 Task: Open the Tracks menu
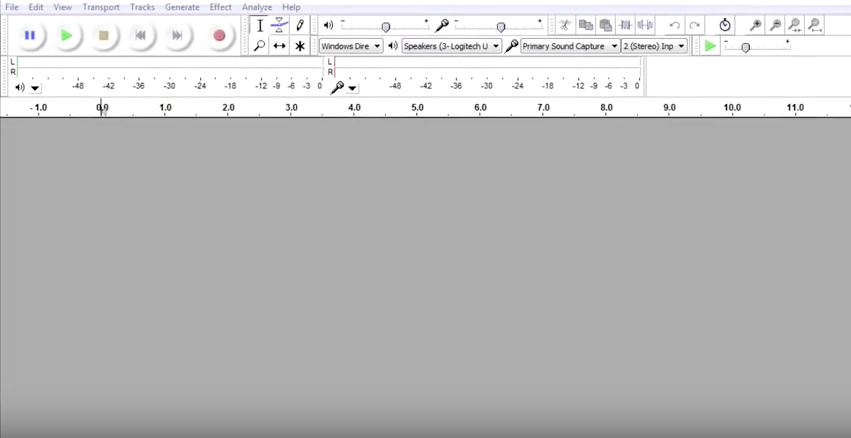pos(142,7)
